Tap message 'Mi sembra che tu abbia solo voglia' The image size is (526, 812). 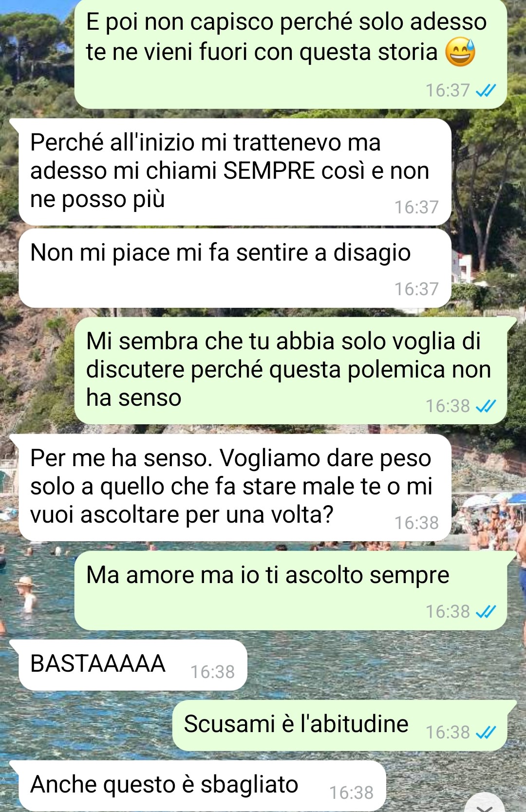[291, 371]
